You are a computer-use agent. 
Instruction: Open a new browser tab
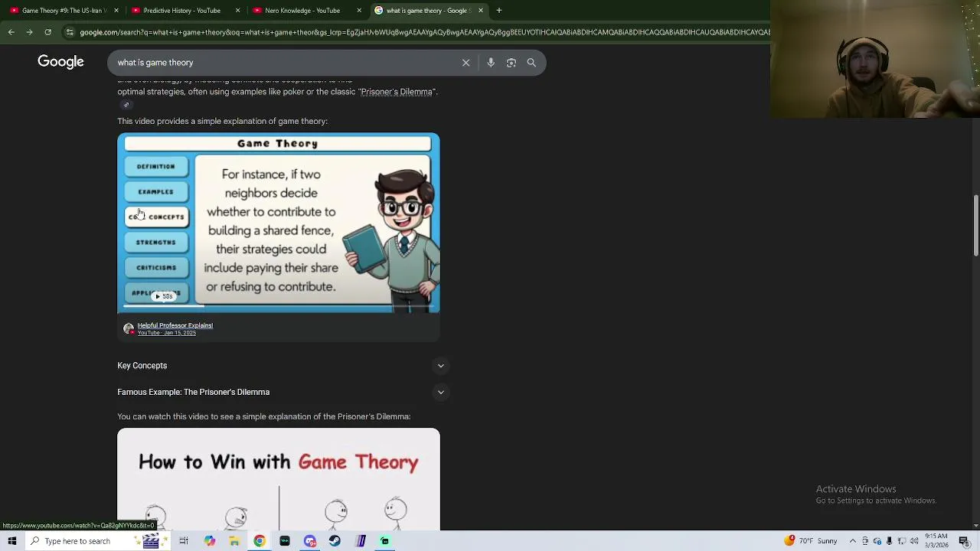(499, 11)
